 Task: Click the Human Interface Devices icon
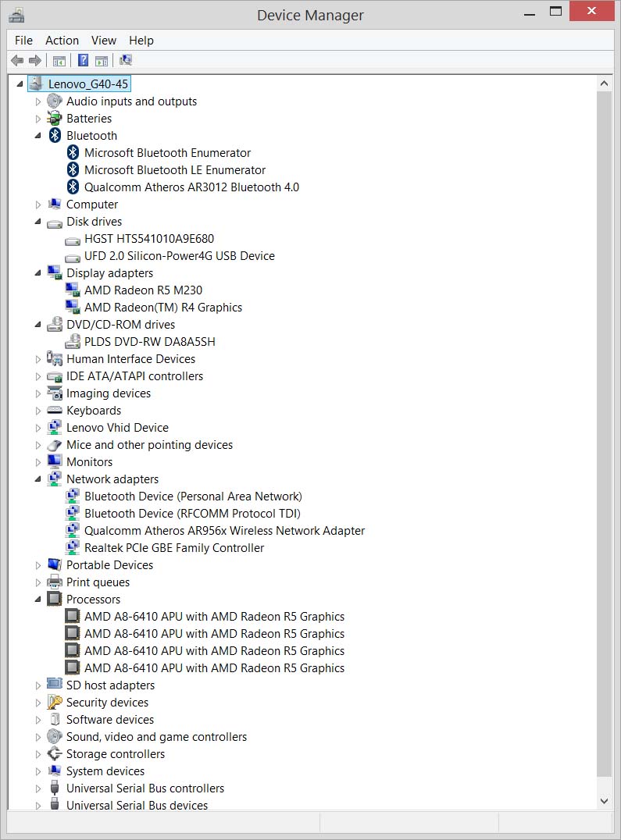tap(54, 358)
